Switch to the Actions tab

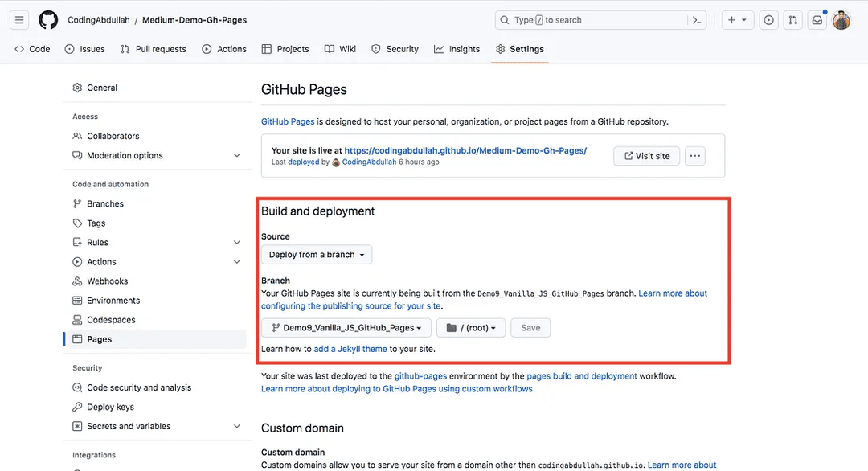[x=224, y=49]
